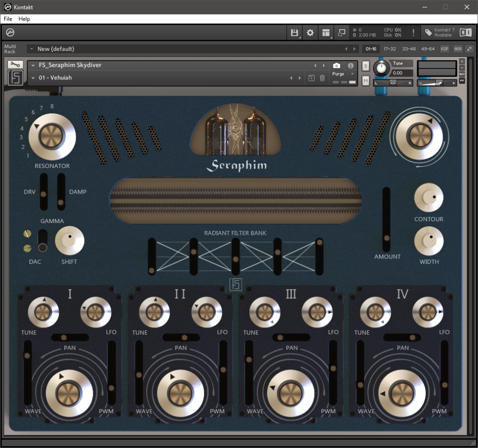Click the instrument volume slider in the header
Screen dimensions: 478x448
(x=436, y=83)
